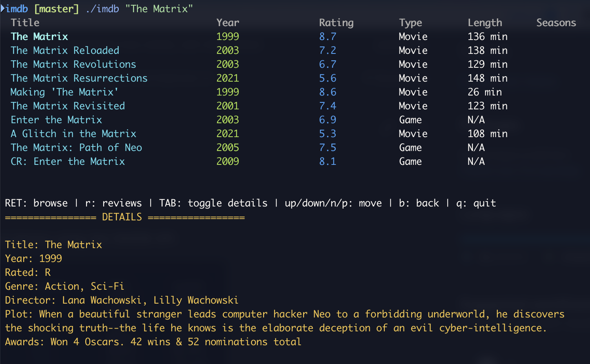590x364 pixels.
Task: Click the Seasons column header
Action: tap(556, 22)
